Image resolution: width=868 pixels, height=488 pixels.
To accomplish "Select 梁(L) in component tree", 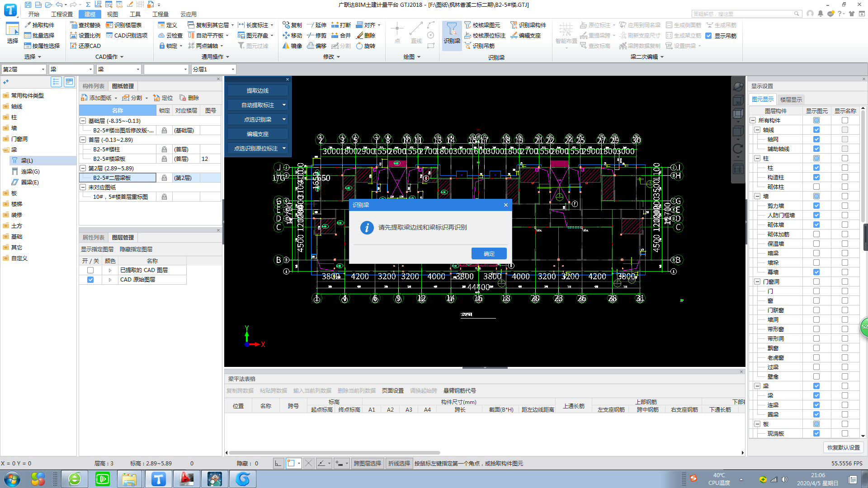I will pos(27,160).
